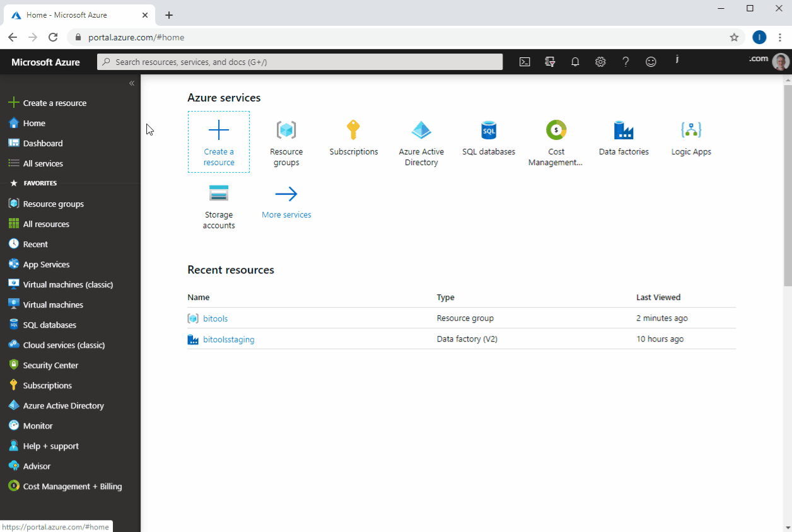Screen dimensions: 792x532
Task: Open the Data factories service icon
Action: [x=624, y=130]
